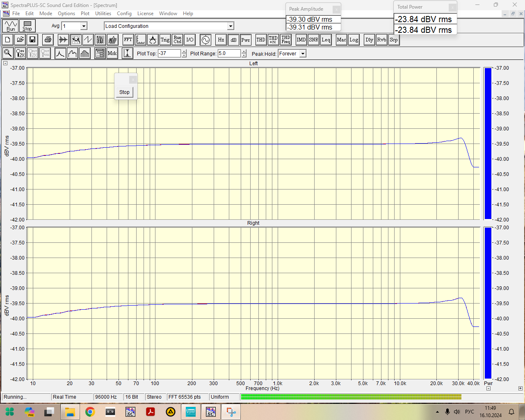Open the phase view sawtooth icon
This screenshot has width=525, height=420.
[x=88, y=40]
